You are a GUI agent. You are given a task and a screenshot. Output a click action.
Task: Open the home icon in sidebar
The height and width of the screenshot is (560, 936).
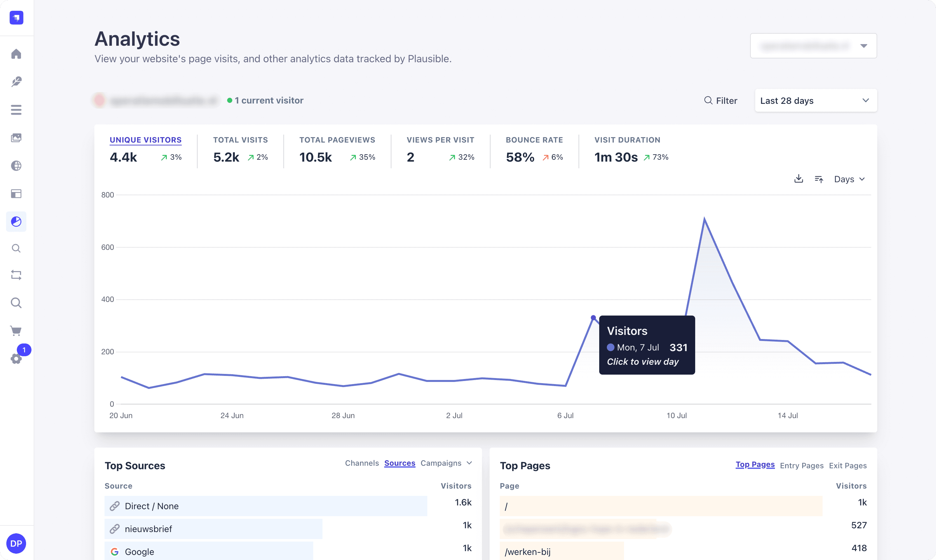16,54
